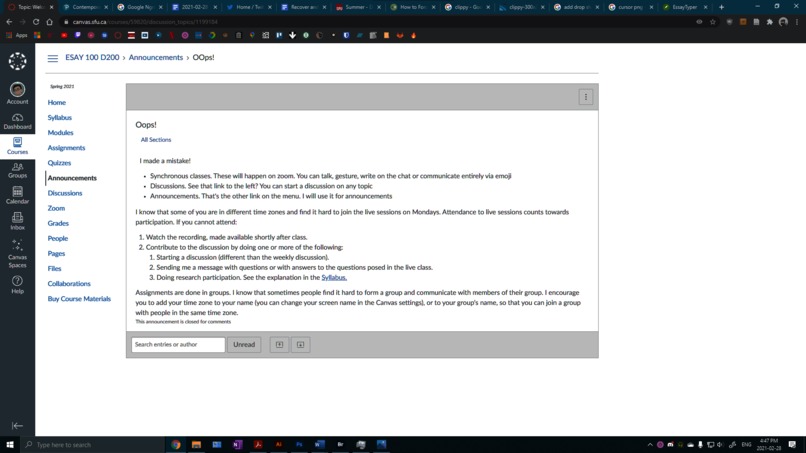Open the announcement options kebab menu
806x453 pixels.
(x=585, y=97)
